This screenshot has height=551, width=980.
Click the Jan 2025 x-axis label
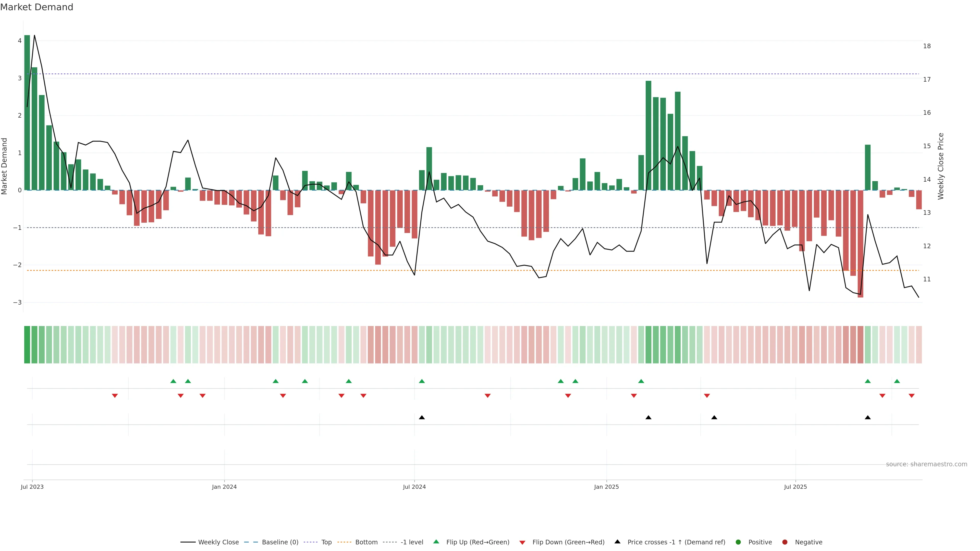click(606, 487)
